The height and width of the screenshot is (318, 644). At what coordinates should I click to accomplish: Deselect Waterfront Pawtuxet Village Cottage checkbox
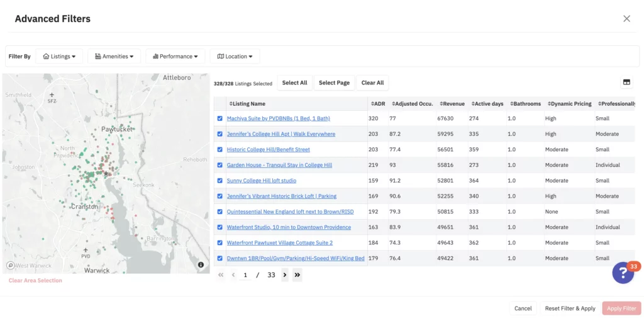point(219,243)
